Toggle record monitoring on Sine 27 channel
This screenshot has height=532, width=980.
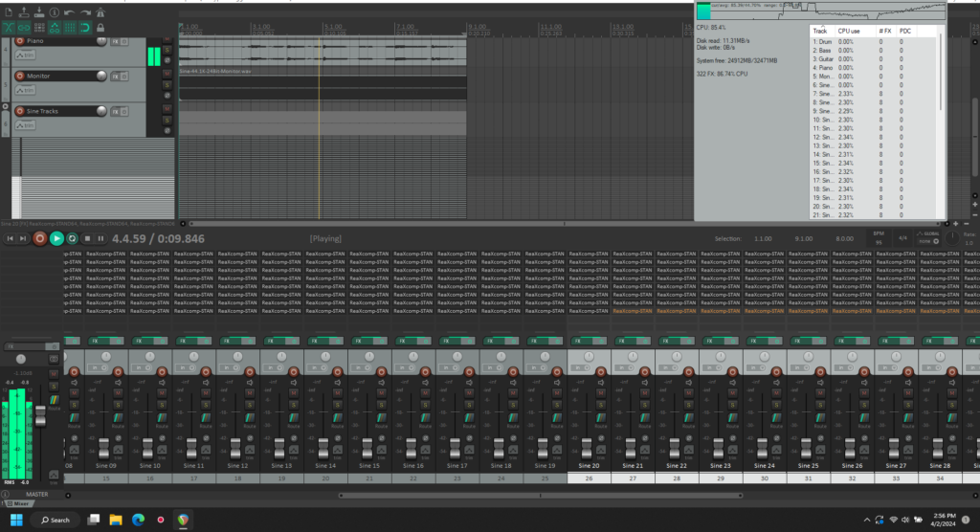[x=908, y=382]
